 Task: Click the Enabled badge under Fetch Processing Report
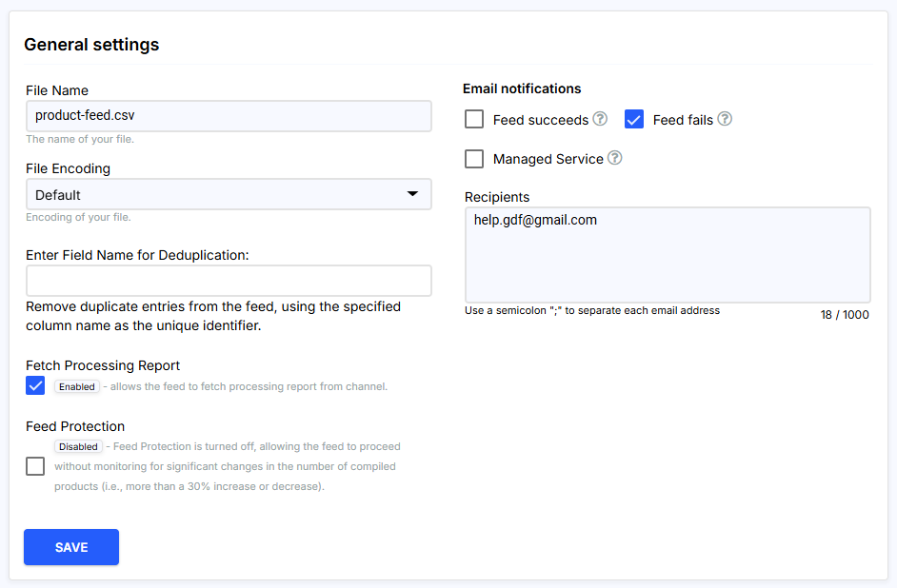[x=76, y=386]
